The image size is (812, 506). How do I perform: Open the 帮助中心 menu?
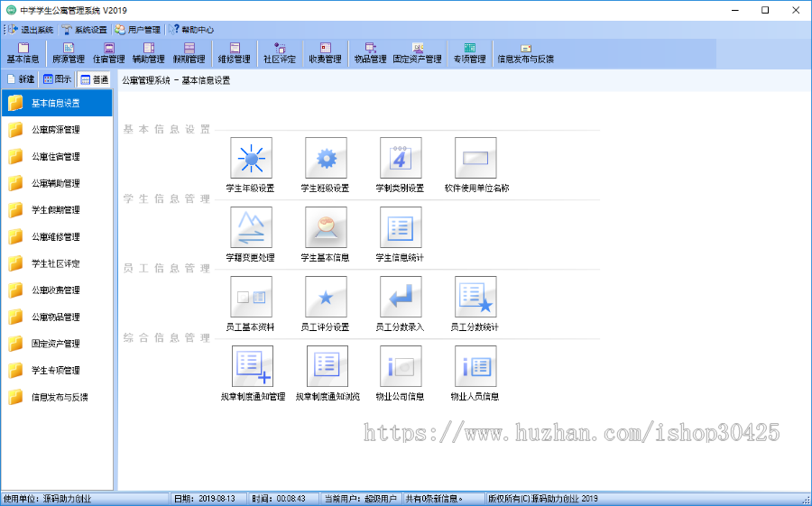pyautogui.click(x=191, y=29)
